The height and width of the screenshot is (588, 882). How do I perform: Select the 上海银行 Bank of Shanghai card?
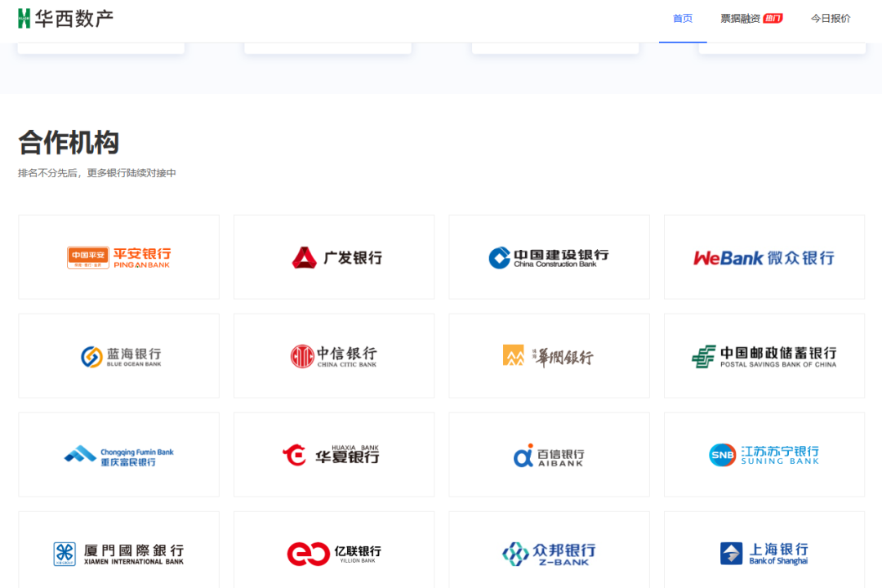(x=764, y=553)
